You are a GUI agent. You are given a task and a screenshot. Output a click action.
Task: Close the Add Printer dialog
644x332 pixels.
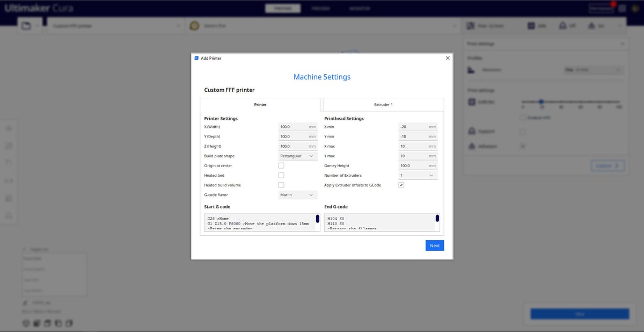448,58
